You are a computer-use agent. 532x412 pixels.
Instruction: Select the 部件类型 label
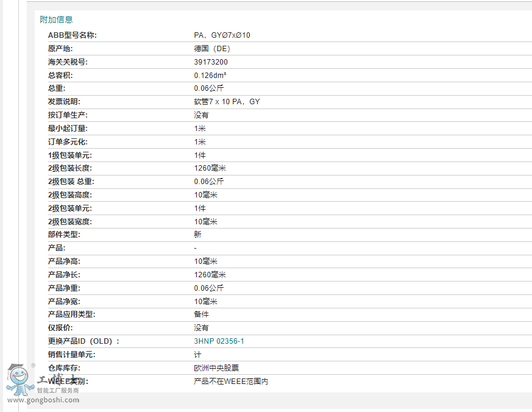[64, 235]
